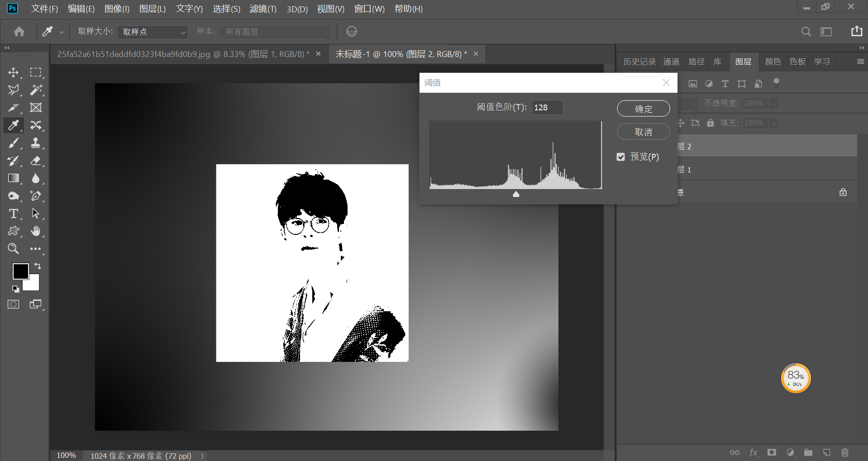868x461 pixels.
Task: Open the Layers panel menu
Action: [861, 61]
